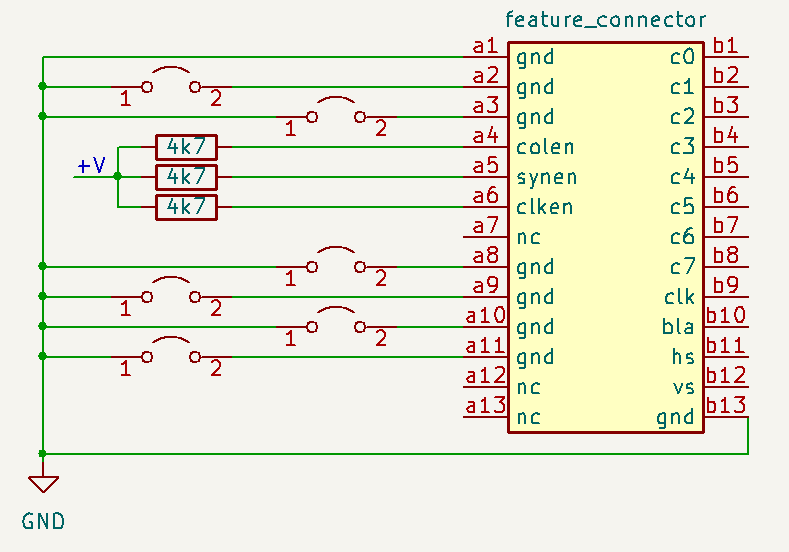This screenshot has width=789, height=552.
Task: Click pin b12 for the vs signal
Action: [726, 376]
